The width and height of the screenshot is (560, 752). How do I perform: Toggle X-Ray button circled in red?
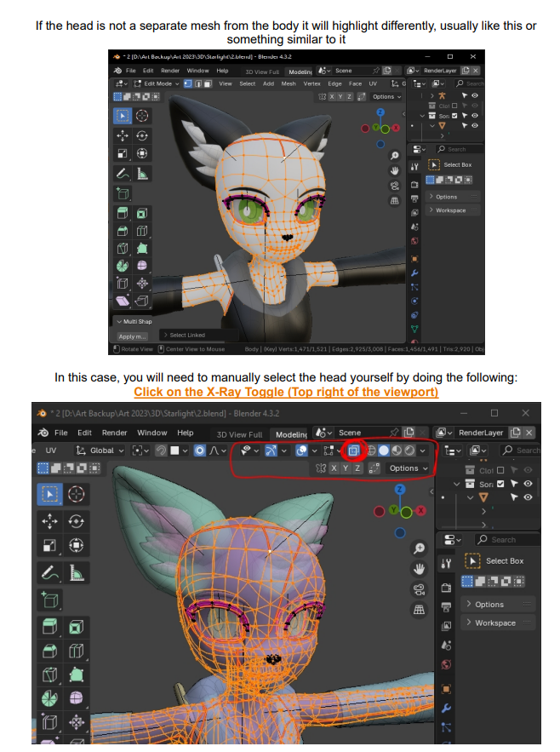pyautogui.click(x=356, y=450)
